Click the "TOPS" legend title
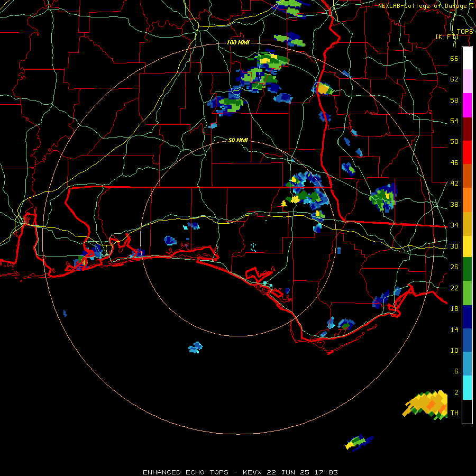 pos(465,32)
